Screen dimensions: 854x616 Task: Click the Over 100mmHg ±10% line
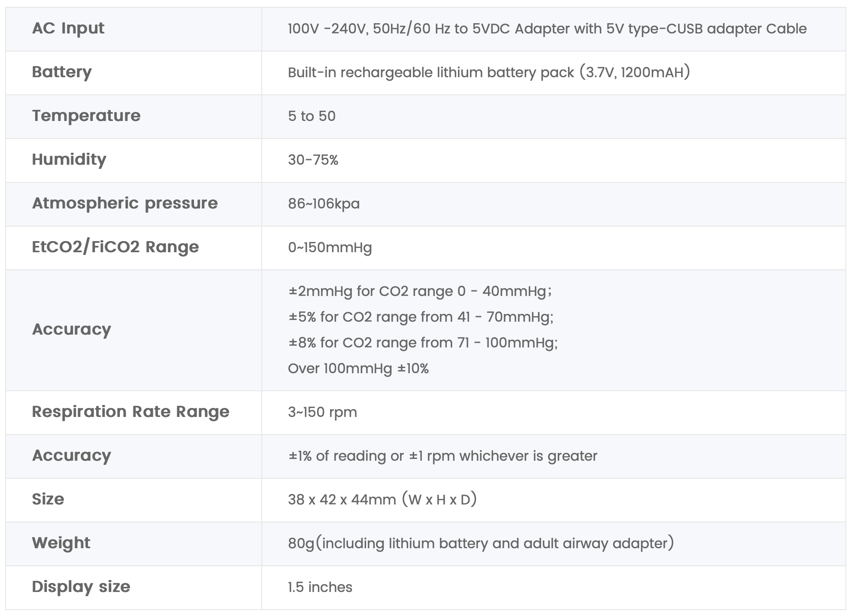tap(358, 368)
